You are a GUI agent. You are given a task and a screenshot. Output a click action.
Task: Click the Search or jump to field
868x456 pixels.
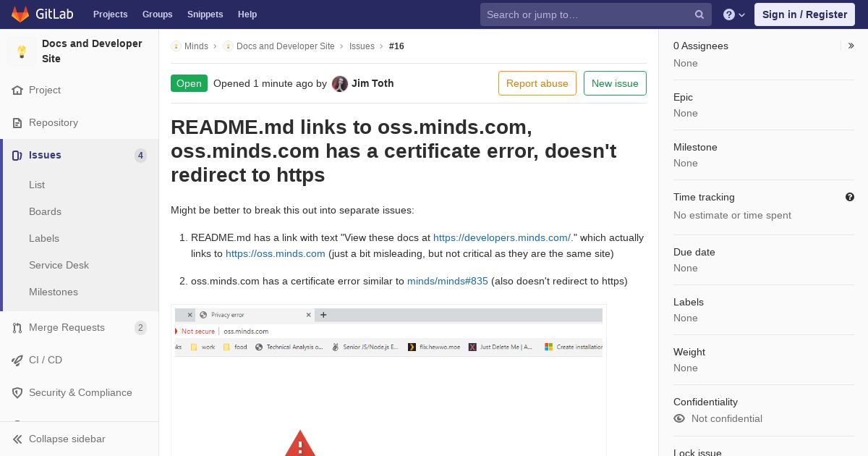596,14
